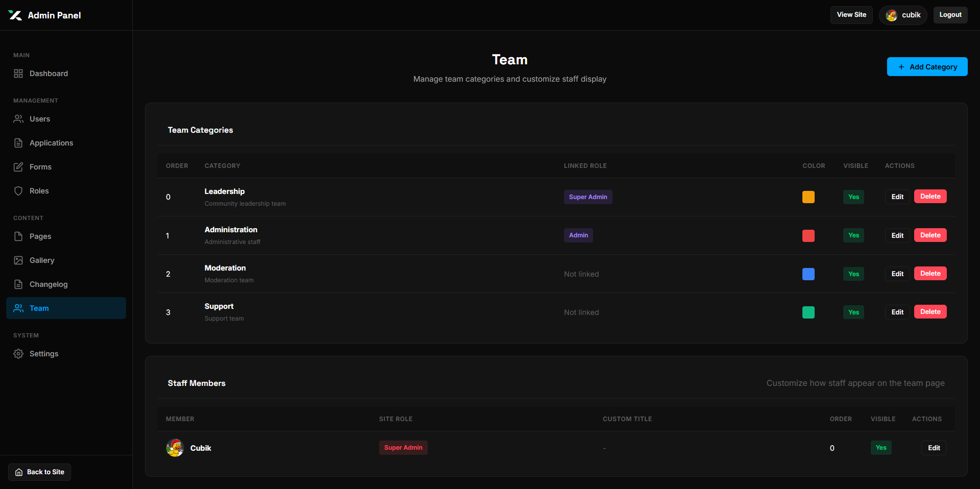980x489 pixels.
Task: Edit the Moderation category
Action: (897, 274)
